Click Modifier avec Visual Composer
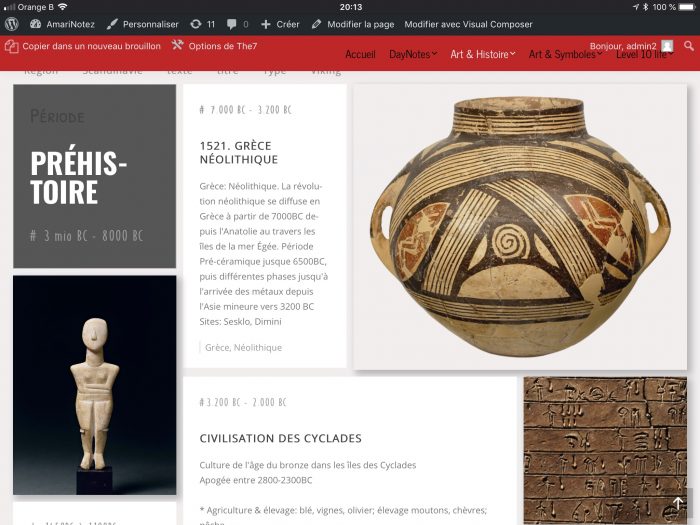The width and height of the screenshot is (700, 525). [x=468, y=25]
